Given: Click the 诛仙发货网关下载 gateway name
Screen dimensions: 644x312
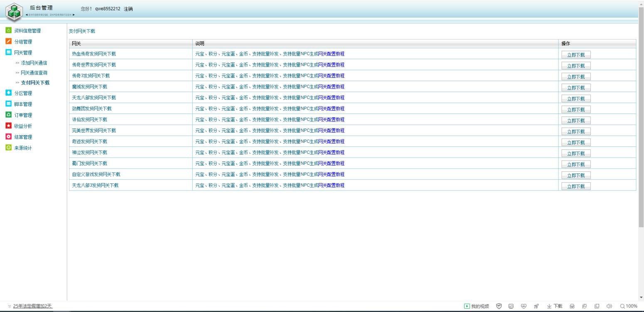Looking at the screenshot, I should (x=89, y=119).
